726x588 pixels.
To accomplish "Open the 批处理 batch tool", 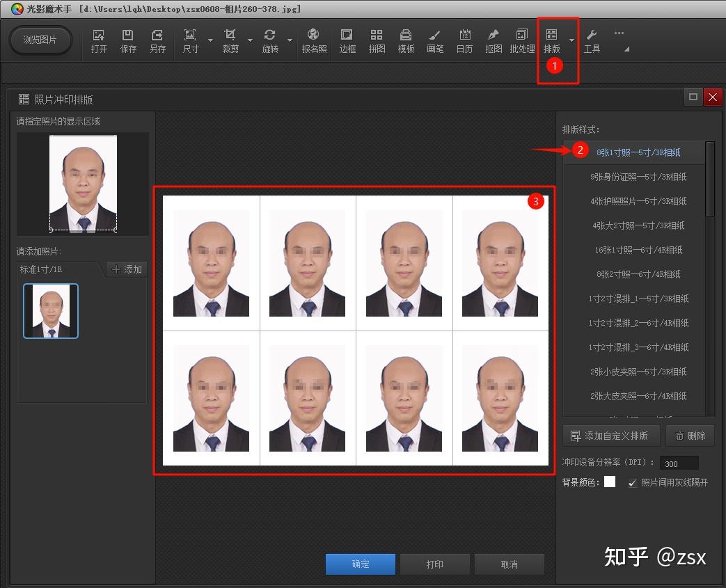I will [x=522, y=41].
